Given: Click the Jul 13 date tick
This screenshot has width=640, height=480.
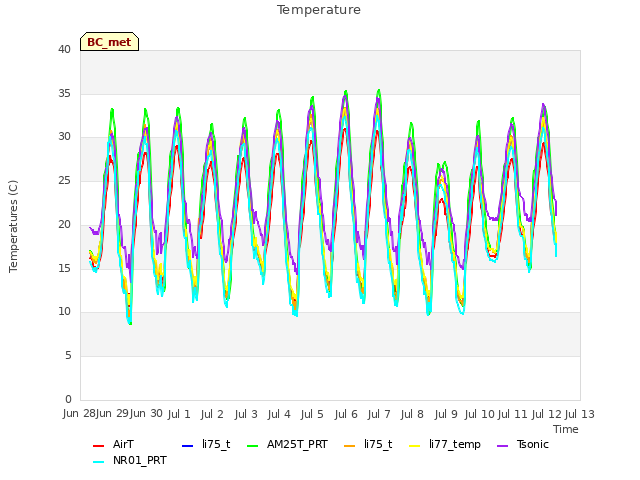Looking at the screenshot, I should click(580, 414).
